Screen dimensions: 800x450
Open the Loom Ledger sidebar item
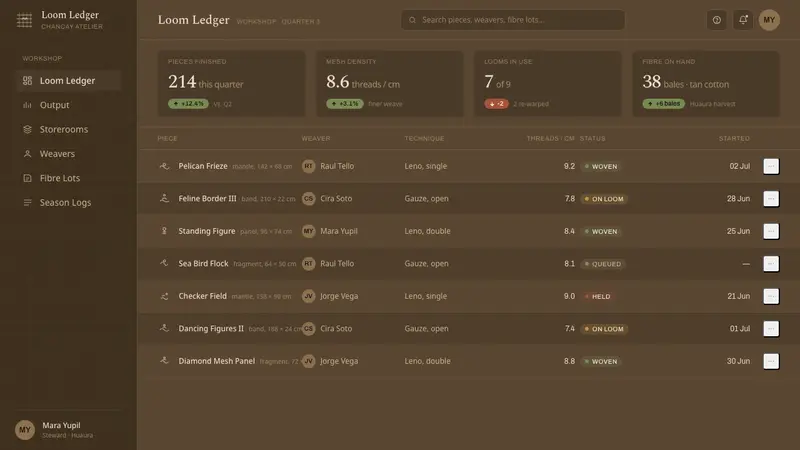click(68, 81)
